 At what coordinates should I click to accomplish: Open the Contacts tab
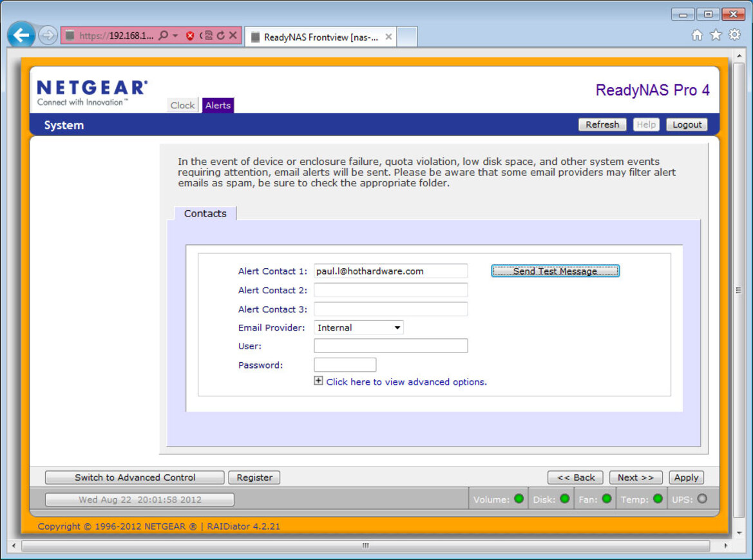click(205, 213)
